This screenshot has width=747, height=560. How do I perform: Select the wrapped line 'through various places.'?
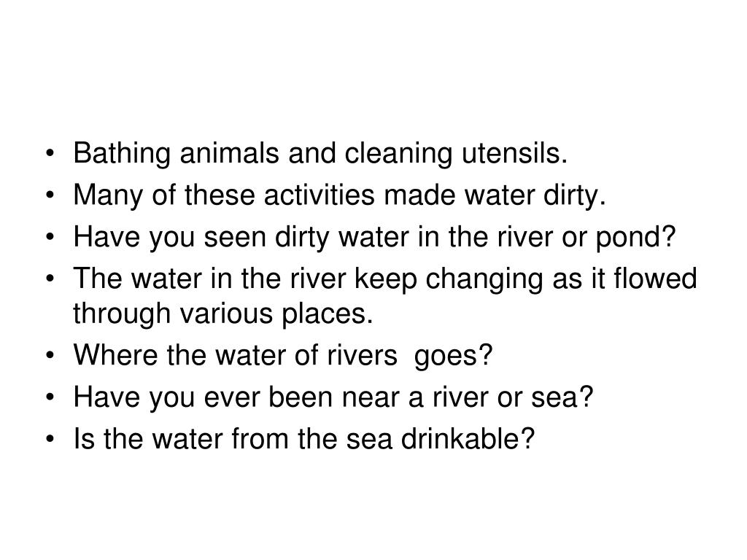tap(223, 314)
